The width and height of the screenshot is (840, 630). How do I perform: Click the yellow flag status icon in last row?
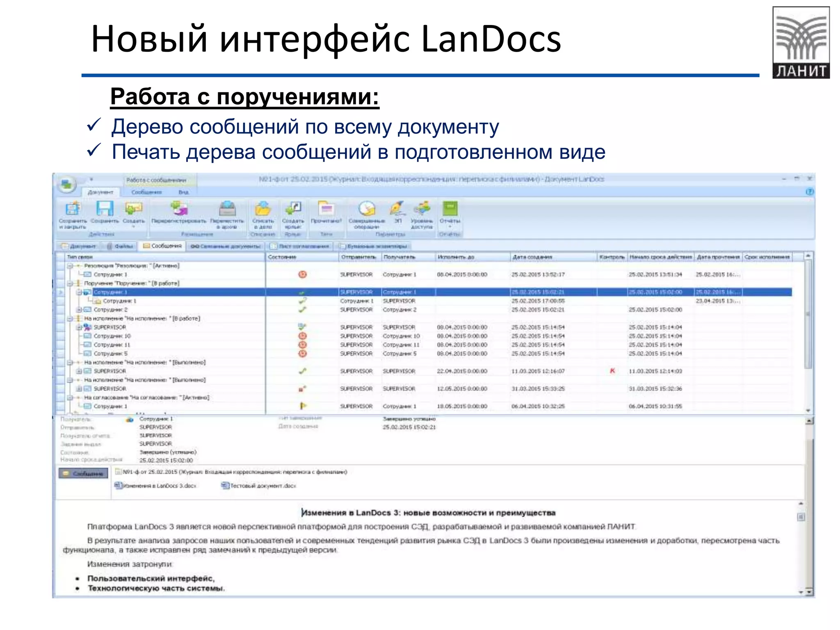(x=303, y=406)
